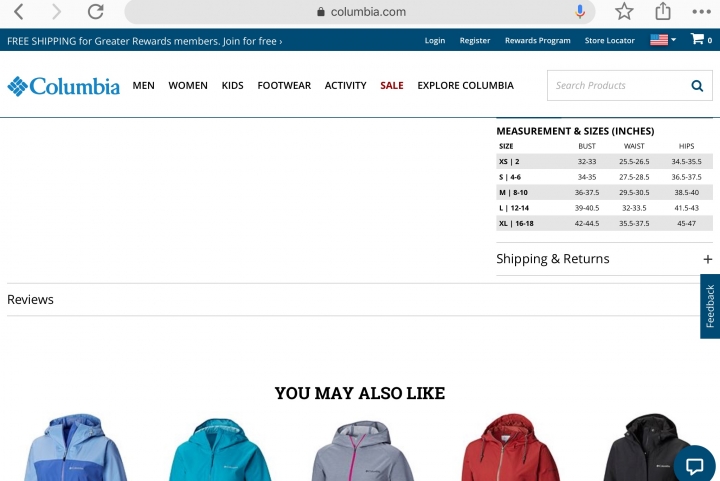Click the BUST column header
Image resolution: width=720 pixels, height=481 pixels.
coord(587,146)
